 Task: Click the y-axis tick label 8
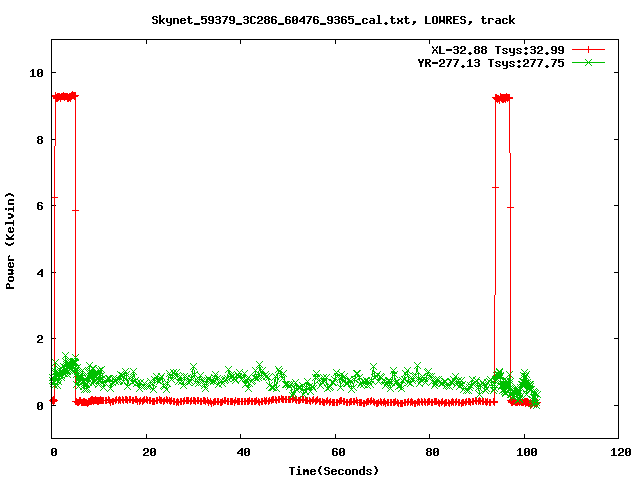tap(40, 140)
